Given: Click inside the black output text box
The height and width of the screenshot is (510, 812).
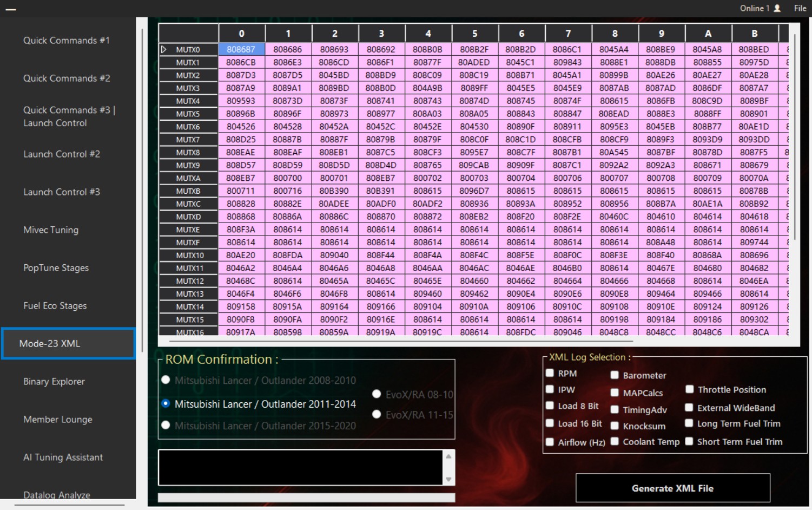Looking at the screenshot, I should point(301,467).
